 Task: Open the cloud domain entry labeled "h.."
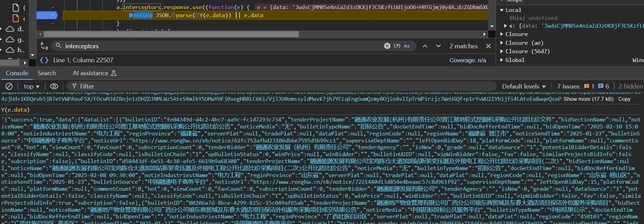click(15, 50)
